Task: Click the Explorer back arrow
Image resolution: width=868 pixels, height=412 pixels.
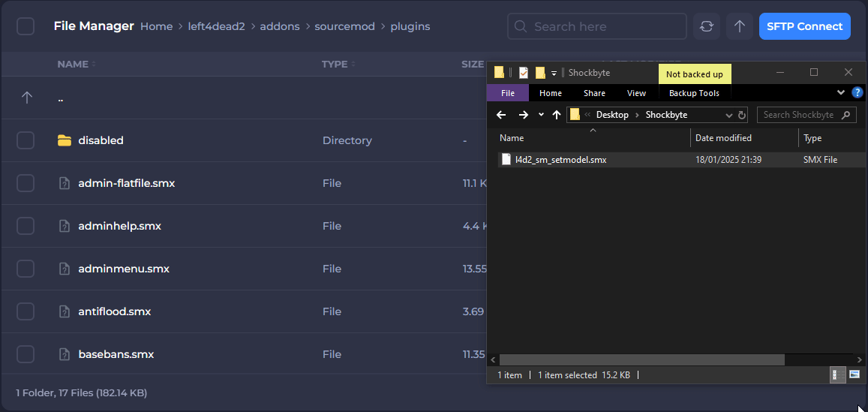Action: click(501, 115)
